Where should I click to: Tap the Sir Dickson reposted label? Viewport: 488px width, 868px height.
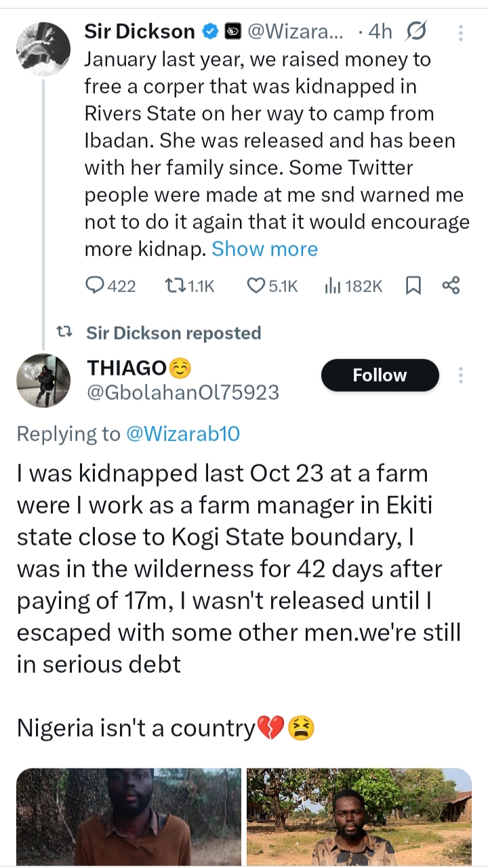coord(174,333)
